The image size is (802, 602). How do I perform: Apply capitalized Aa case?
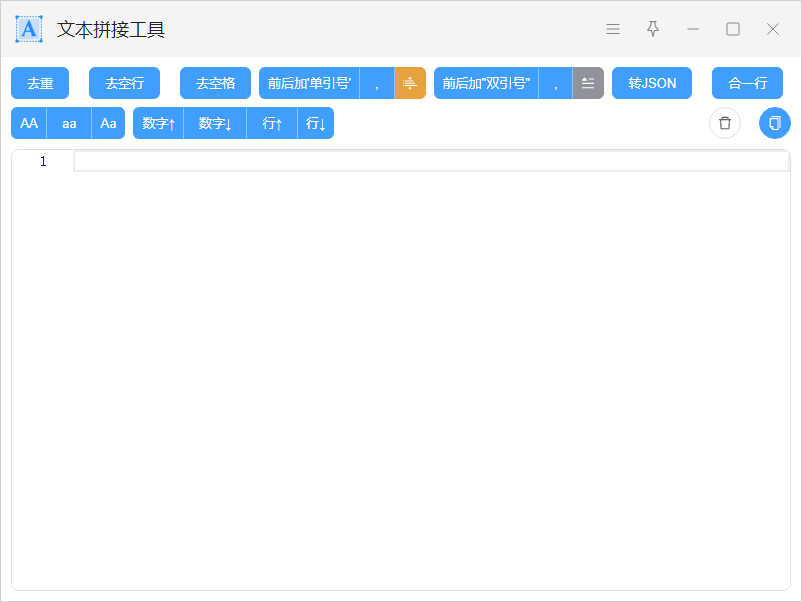[x=108, y=123]
